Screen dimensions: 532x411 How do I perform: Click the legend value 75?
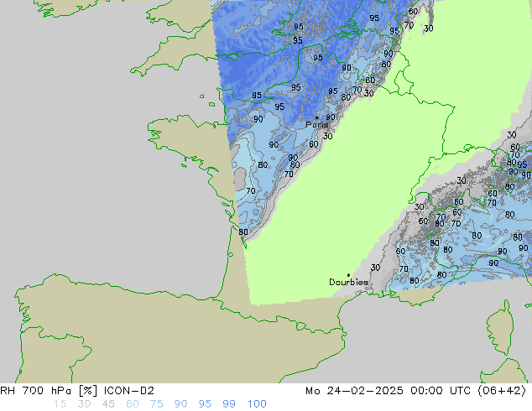coord(157,404)
